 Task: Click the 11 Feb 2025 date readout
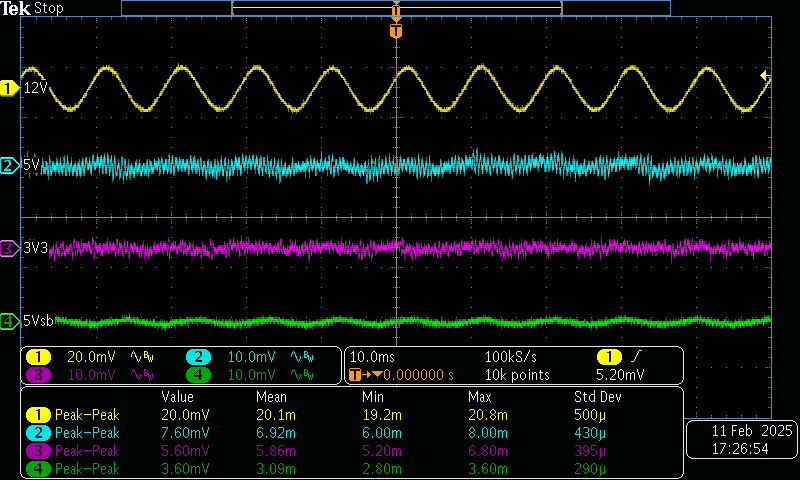tap(752, 431)
